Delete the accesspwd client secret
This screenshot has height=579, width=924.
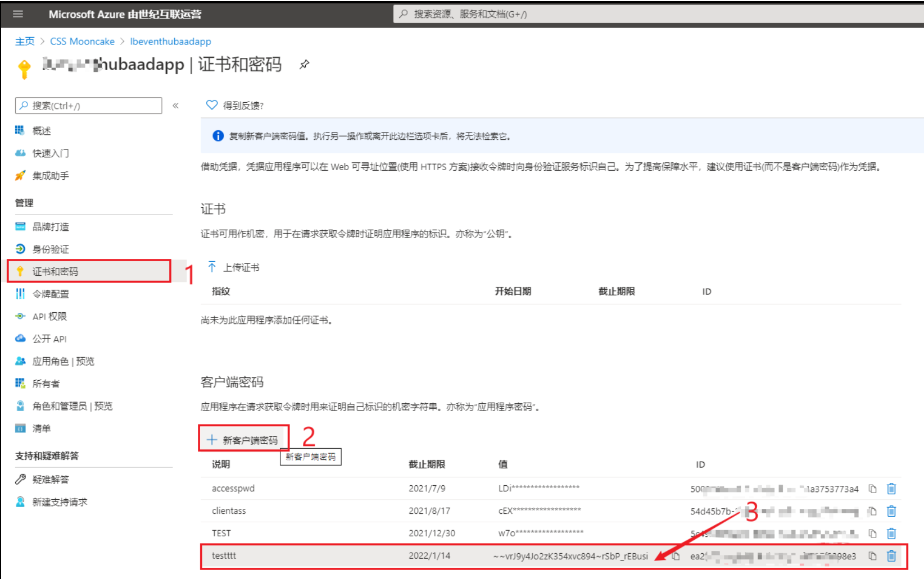pyautogui.click(x=891, y=489)
